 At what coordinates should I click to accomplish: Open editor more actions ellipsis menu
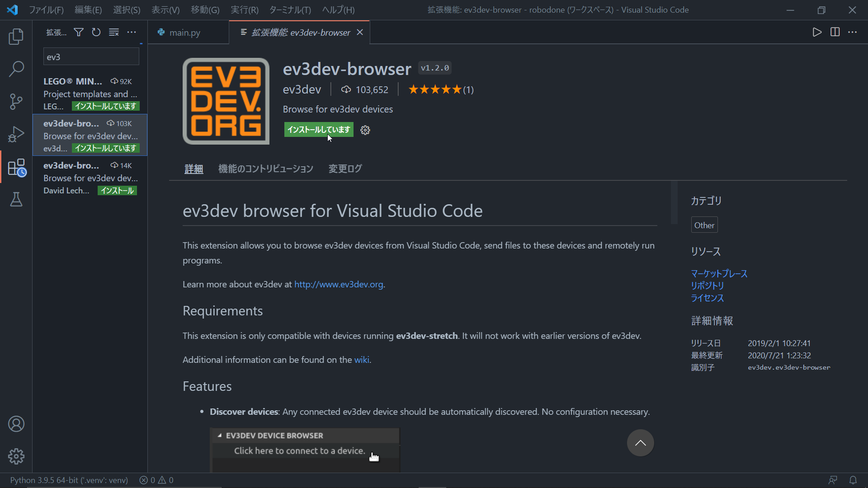coord(852,32)
